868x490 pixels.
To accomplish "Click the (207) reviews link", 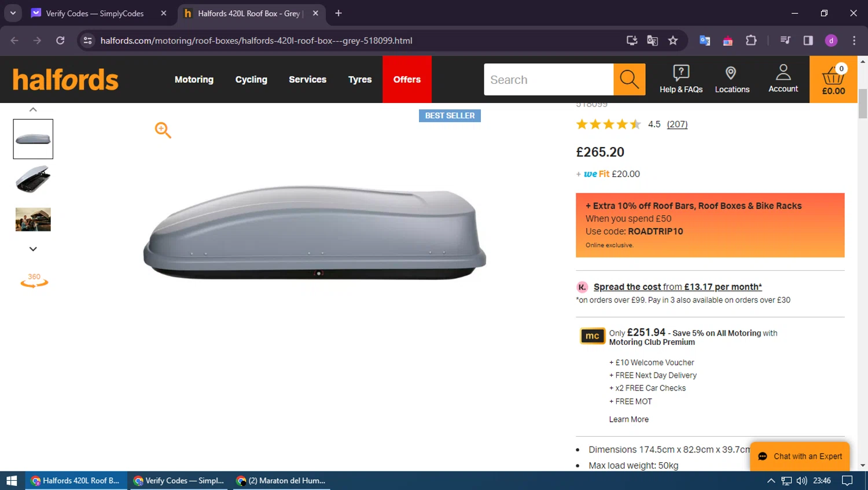I will point(677,124).
